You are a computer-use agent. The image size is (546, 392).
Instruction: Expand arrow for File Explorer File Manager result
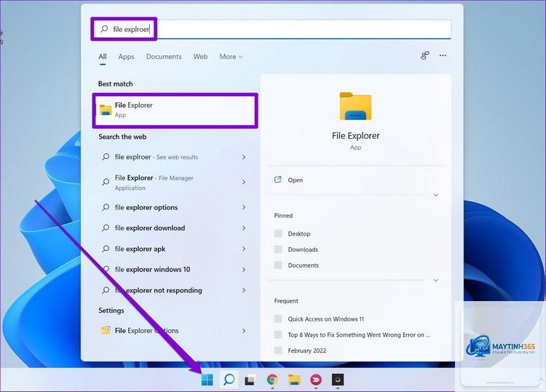click(244, 182)
